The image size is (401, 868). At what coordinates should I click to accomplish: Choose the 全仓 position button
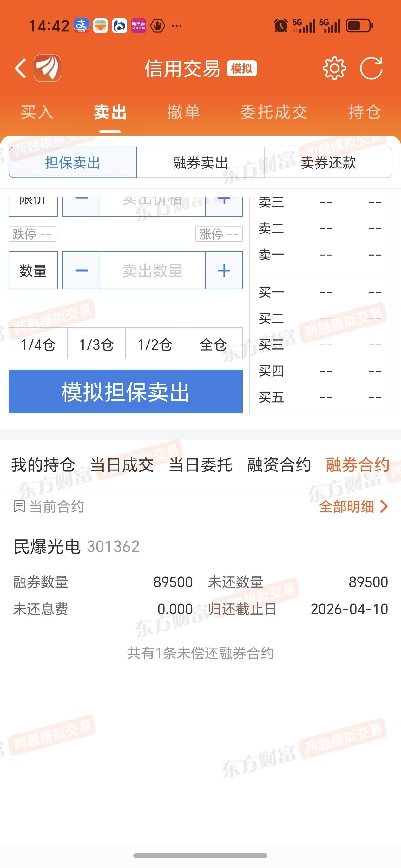(x=213, y=344)
